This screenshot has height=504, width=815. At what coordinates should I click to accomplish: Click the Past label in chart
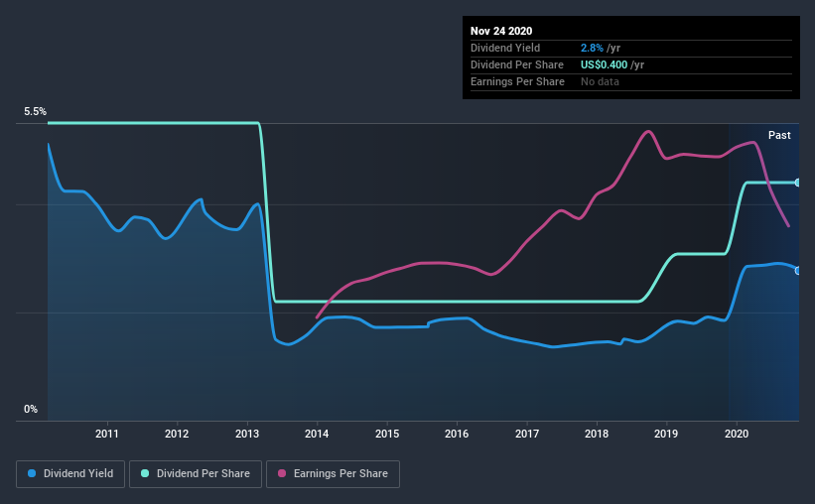click(779, 135)
